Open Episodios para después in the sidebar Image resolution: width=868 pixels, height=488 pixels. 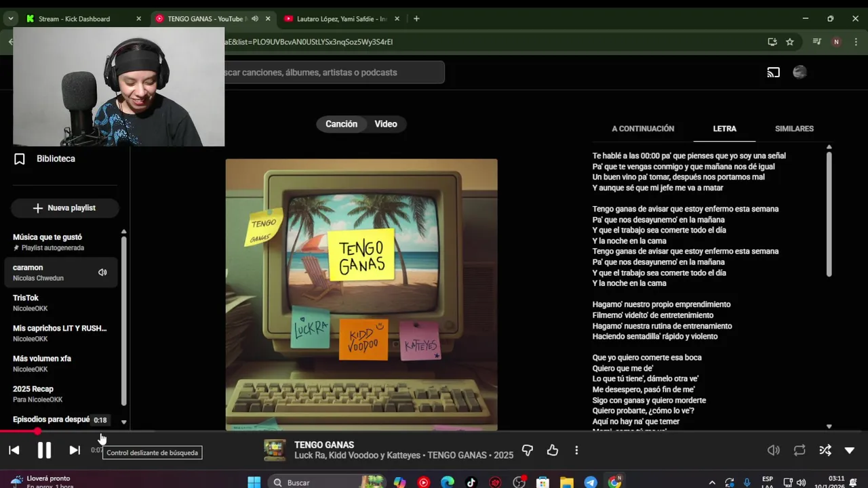coord(52,420)
